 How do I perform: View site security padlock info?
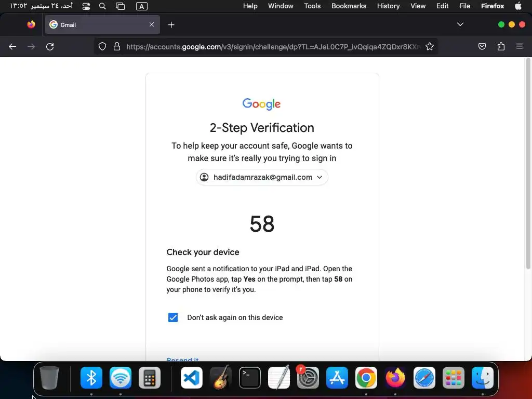117,46
